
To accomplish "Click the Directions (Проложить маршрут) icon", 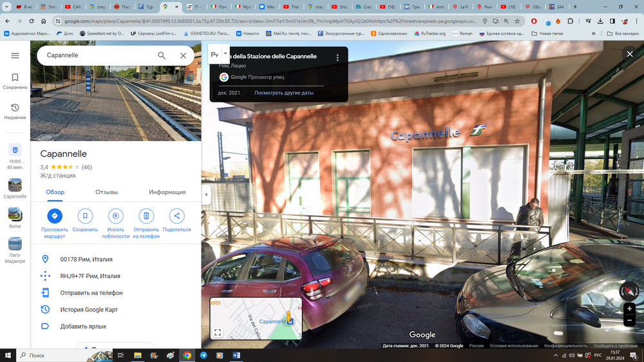I will pyautogui.click(x=55, y=216).
